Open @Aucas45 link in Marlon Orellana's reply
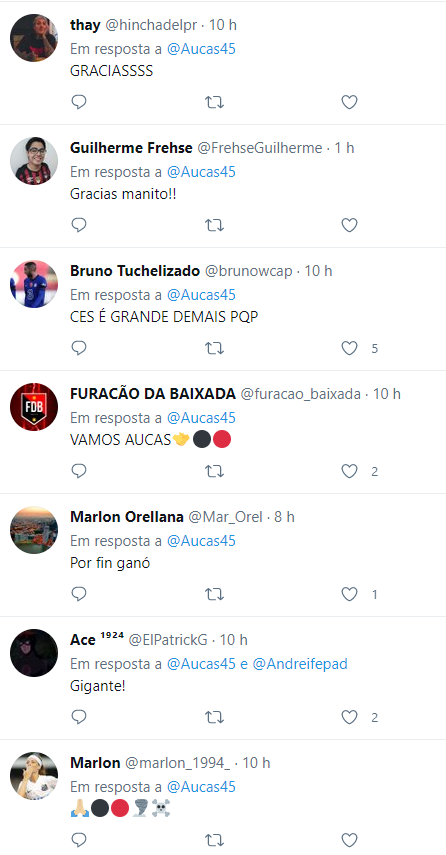This screenshot has height=855, width=446. coord(201,541)
